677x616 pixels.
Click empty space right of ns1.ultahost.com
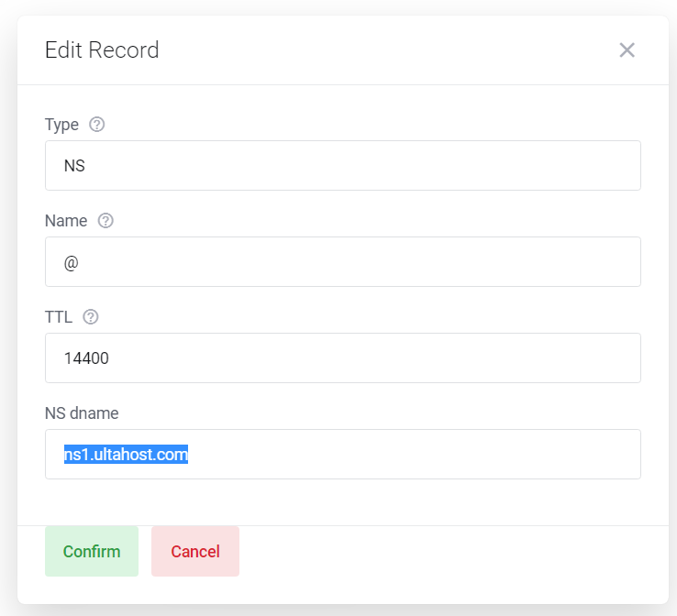[413, 455]
